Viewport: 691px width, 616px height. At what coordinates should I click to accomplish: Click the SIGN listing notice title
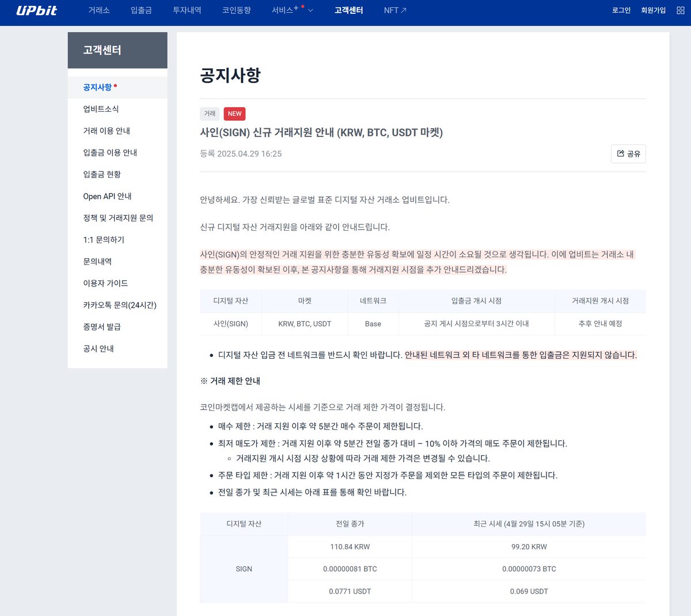pos(321,132)
